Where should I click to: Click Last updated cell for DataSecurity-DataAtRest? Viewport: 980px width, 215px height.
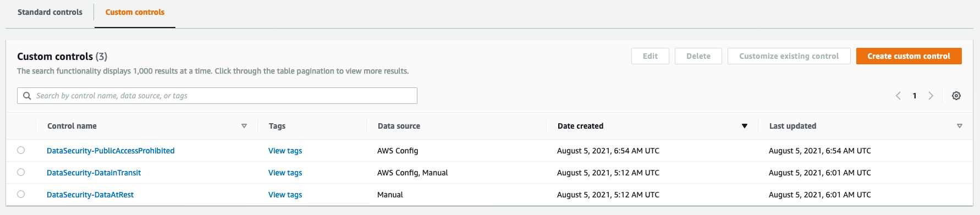point(820,195)
